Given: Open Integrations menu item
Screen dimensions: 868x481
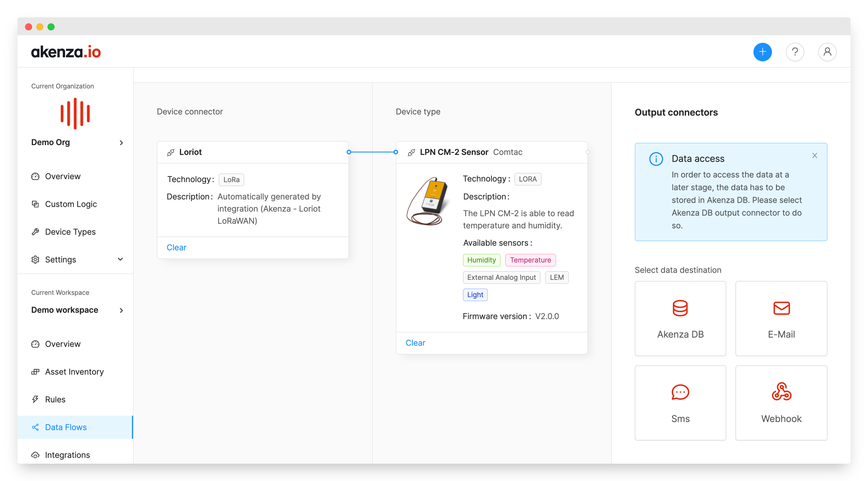Looking at the screenshot, I should point(75,455).
